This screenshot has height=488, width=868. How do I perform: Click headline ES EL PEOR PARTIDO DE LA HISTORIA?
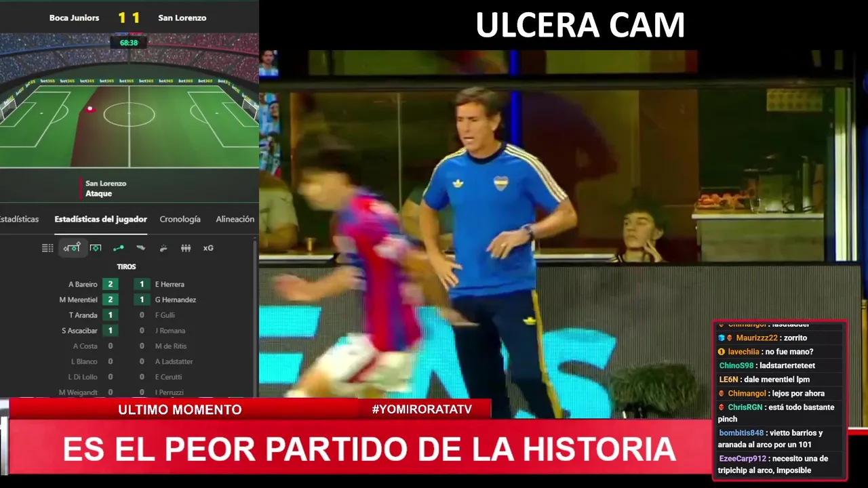pos(369,449)
